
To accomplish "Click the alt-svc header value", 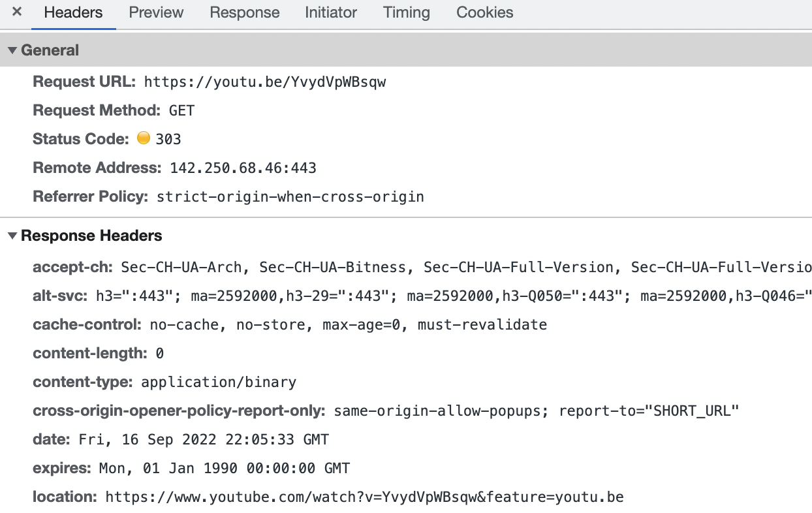I will (454, 296).
